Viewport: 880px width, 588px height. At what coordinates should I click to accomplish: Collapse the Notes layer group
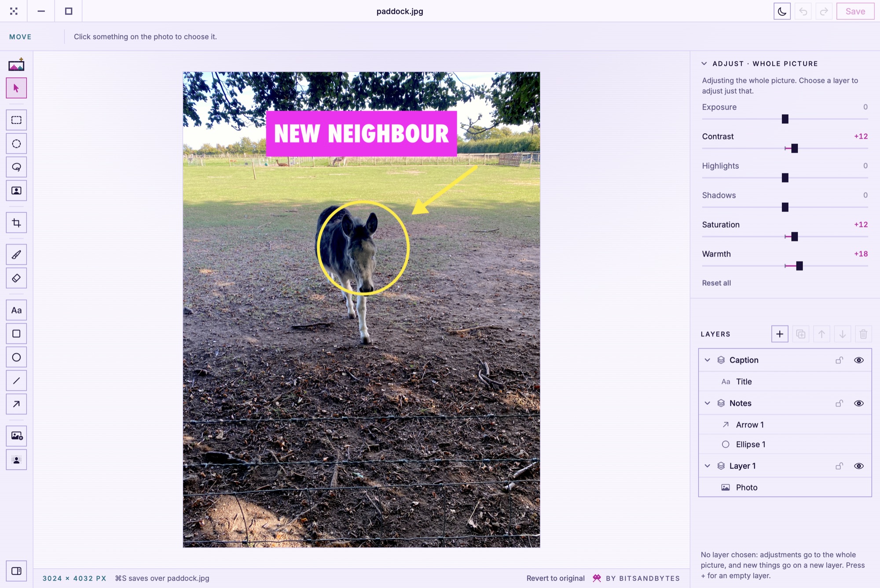coord(707,403)
